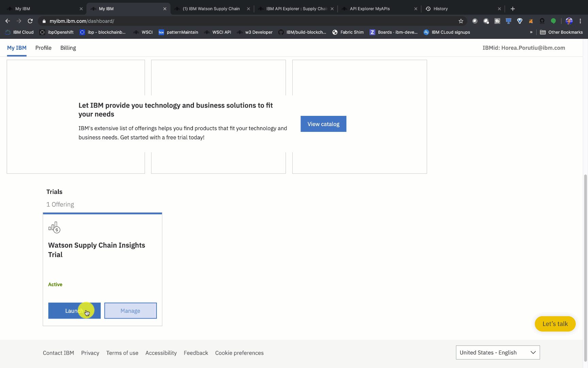Open the Contact IBM footer link
This screenshot has height=368, width=588.
pyautogui.click(x=59, y=353)
